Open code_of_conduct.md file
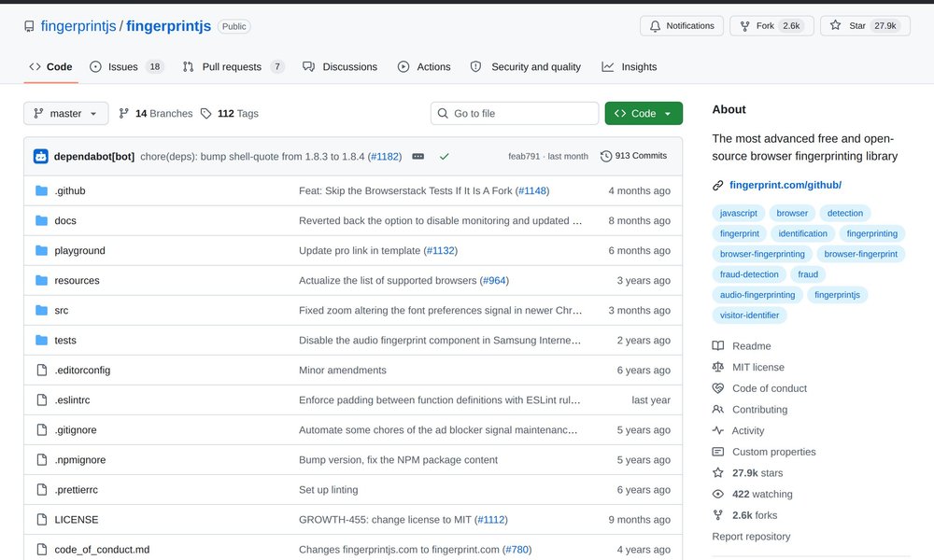The height and width of the screenshot is (560, 934). [102, 550]
